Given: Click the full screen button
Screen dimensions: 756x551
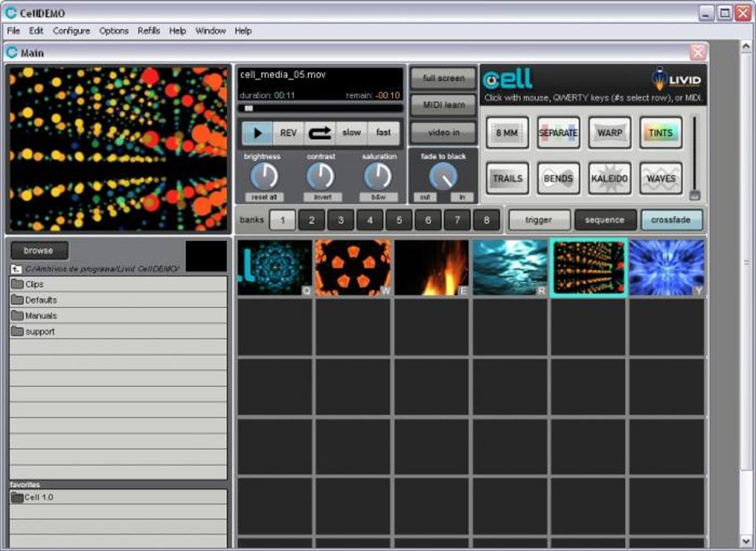Looking at the screenshot, I should (x=443, y=78).
